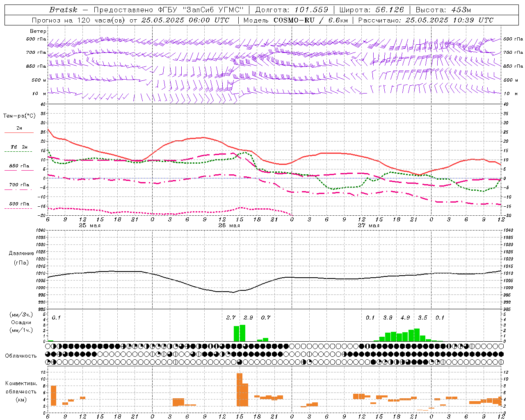Screen dimensions: 525x420
Task: Click the Ветер panel label
Action: pyautogui.click(x=38, y=31)
